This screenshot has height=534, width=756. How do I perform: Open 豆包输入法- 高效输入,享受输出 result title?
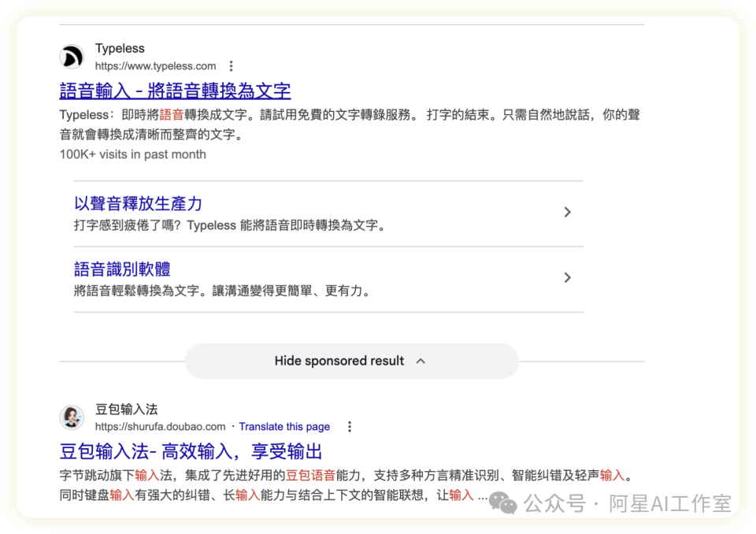[191, 451]
